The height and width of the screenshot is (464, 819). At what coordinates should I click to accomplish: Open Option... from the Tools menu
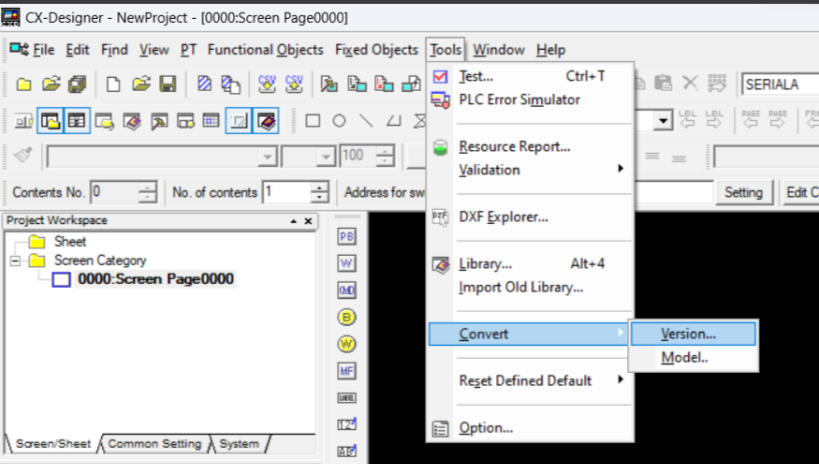point(530,428)
